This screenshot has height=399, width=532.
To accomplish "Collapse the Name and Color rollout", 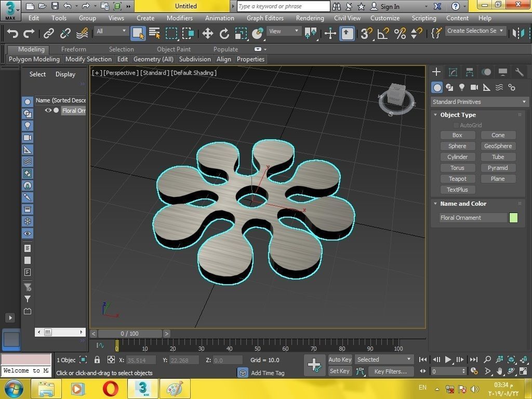I will (x=435, y=204).
